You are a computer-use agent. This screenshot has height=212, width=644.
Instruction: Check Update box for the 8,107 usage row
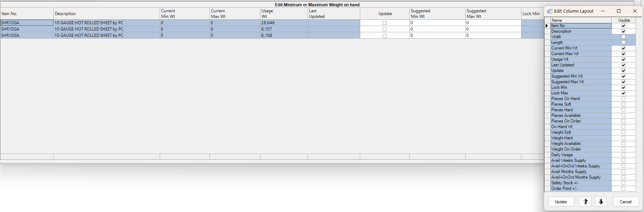click(x=385, y=29)
